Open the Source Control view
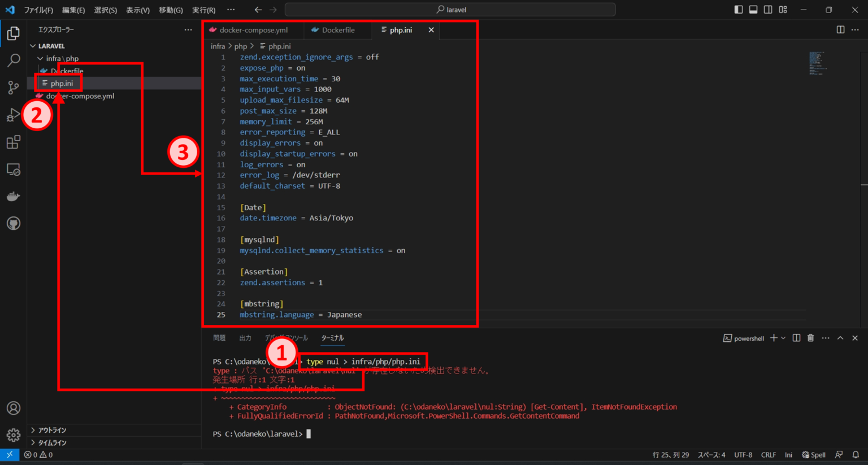The width and height of the screenshot is (868, 465). click(x=12, y=87)
